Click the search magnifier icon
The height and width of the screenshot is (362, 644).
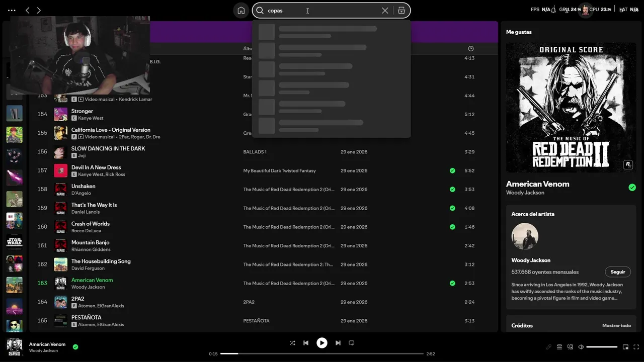coord(260,11)
